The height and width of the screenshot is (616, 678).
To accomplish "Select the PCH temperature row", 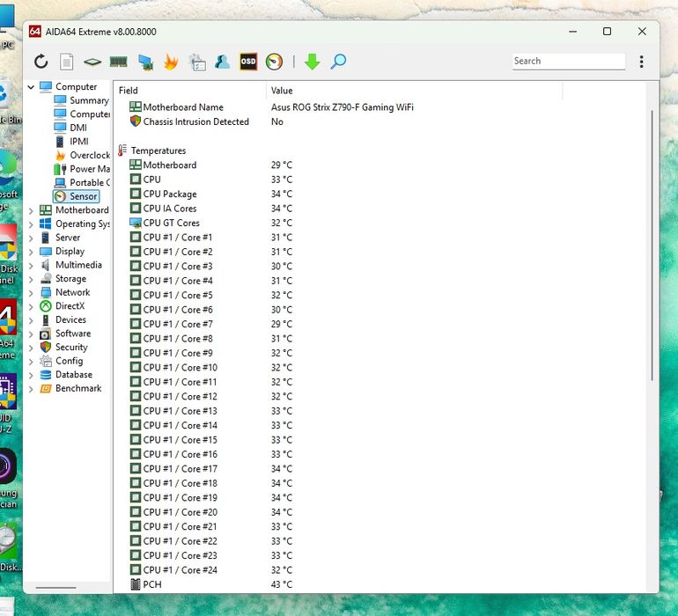I will [338, 584].
